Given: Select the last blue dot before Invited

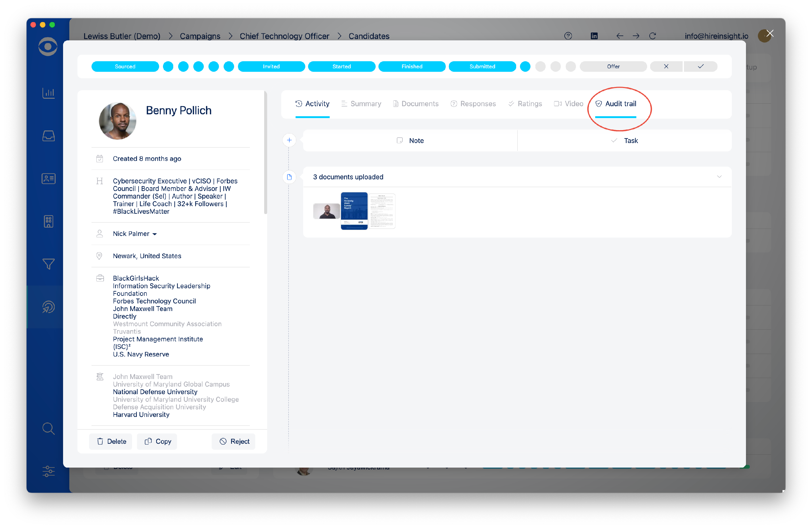Looking at the screenshot, I should 229,66.
